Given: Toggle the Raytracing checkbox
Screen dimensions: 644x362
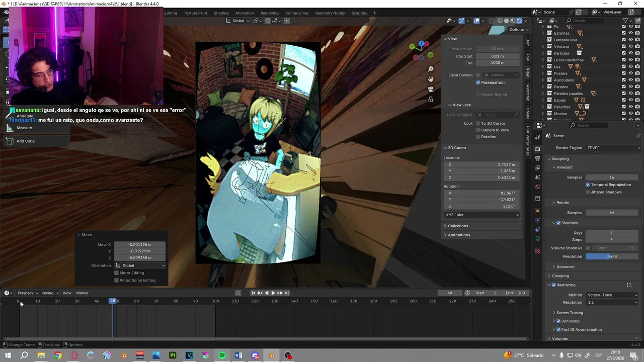Looking at the screenshot, I should [x=554, y=285].
